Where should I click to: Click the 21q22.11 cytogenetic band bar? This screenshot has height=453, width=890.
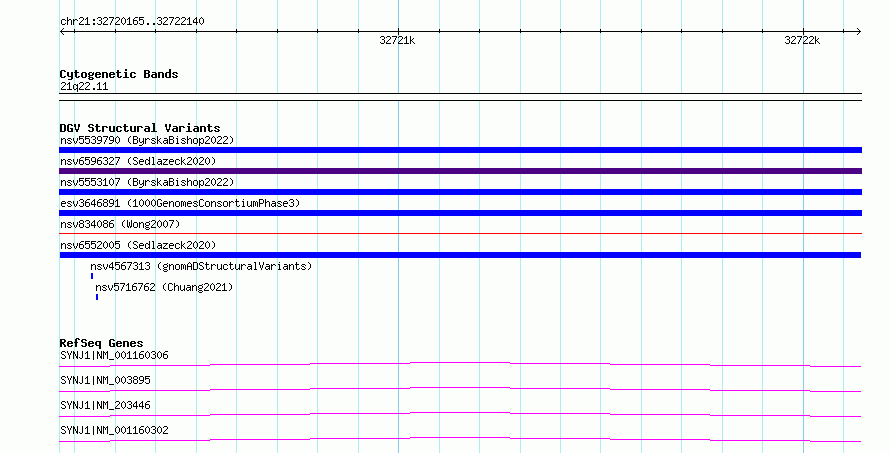460,97
